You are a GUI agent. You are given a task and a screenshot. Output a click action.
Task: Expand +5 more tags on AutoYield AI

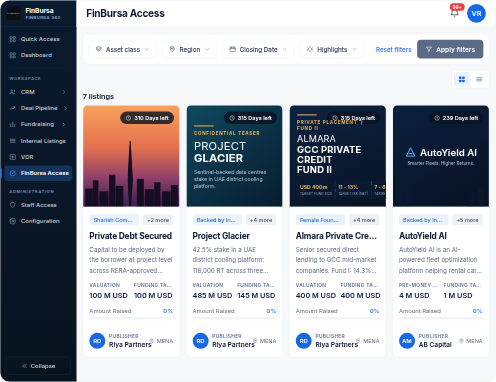coord(467,220)
